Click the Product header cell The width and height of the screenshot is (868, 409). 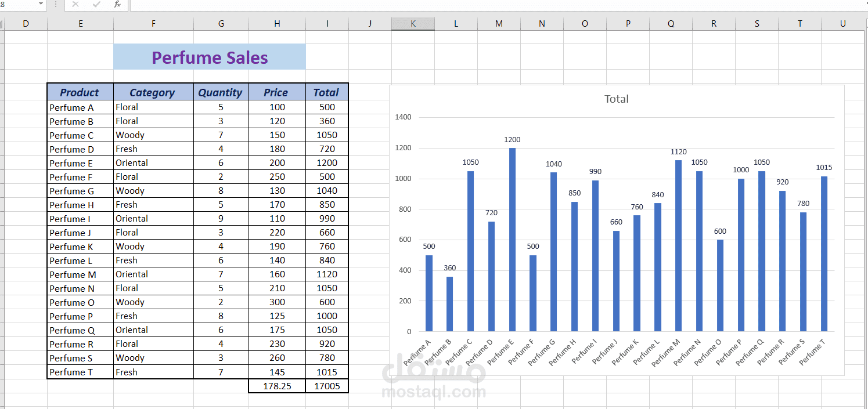[80, 92]
